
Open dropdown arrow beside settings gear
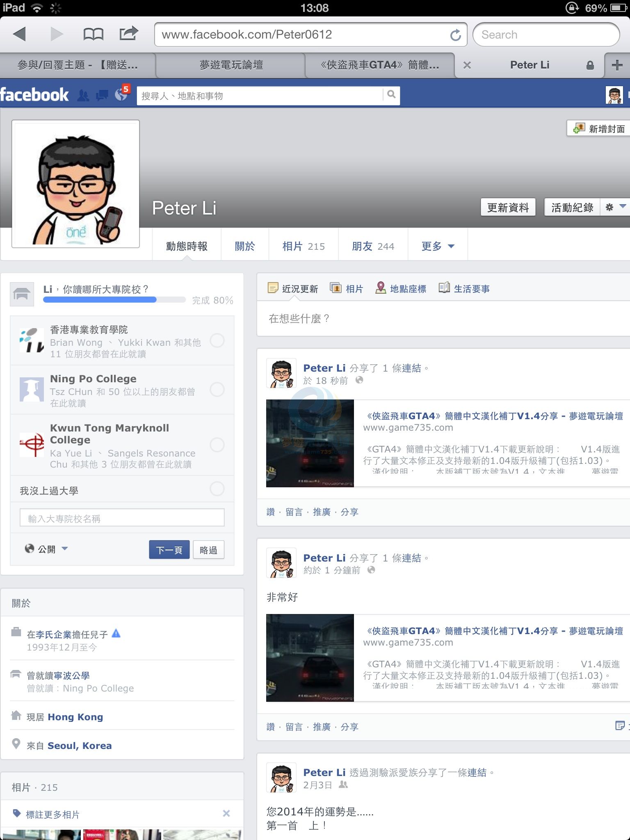(623, 207)
